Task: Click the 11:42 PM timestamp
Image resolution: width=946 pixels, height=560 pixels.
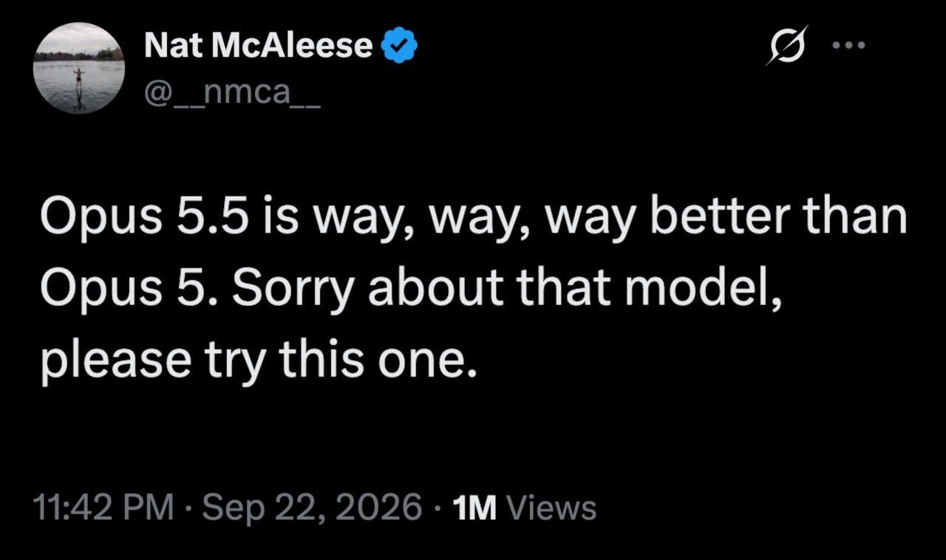Action: [104, 508]
